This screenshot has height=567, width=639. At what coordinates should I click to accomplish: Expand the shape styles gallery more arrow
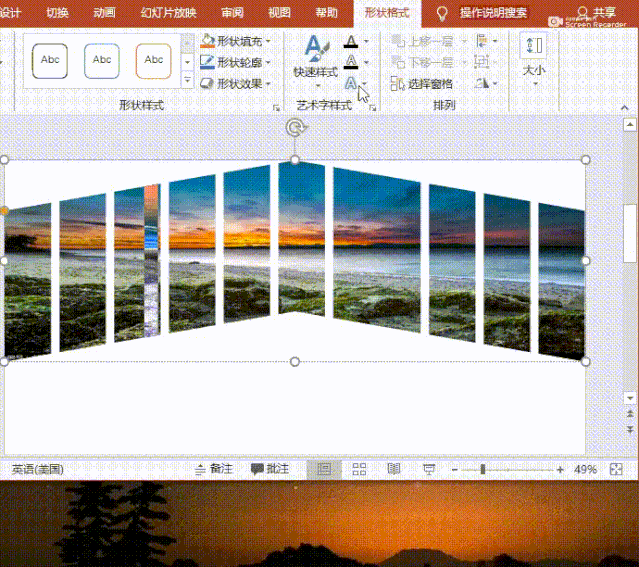[187, 81]
